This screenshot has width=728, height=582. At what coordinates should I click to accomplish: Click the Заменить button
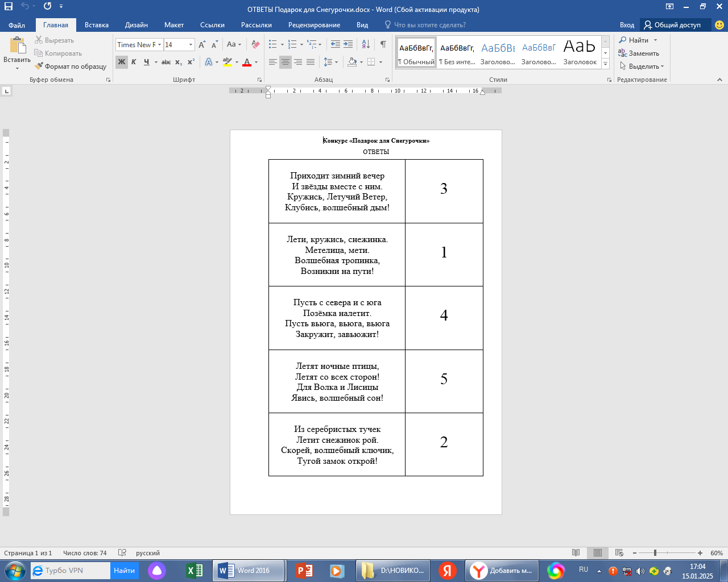click(x=639, y=53)
